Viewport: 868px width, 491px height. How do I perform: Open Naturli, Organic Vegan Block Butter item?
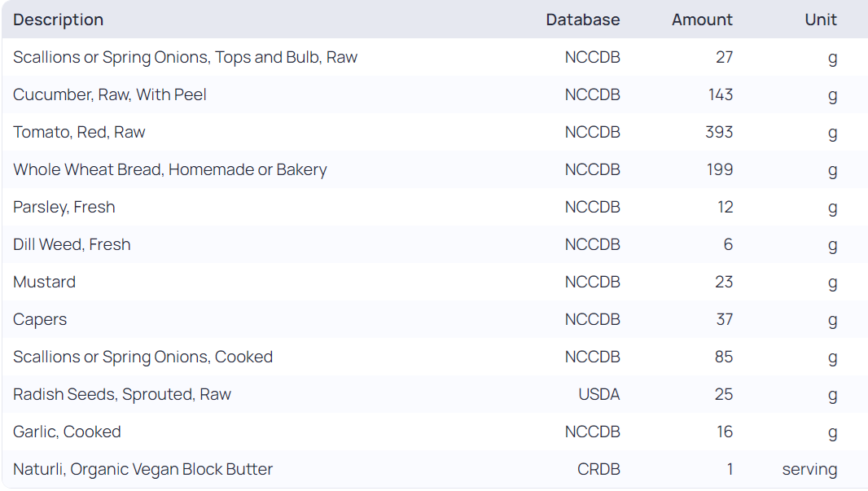[142, 469]
